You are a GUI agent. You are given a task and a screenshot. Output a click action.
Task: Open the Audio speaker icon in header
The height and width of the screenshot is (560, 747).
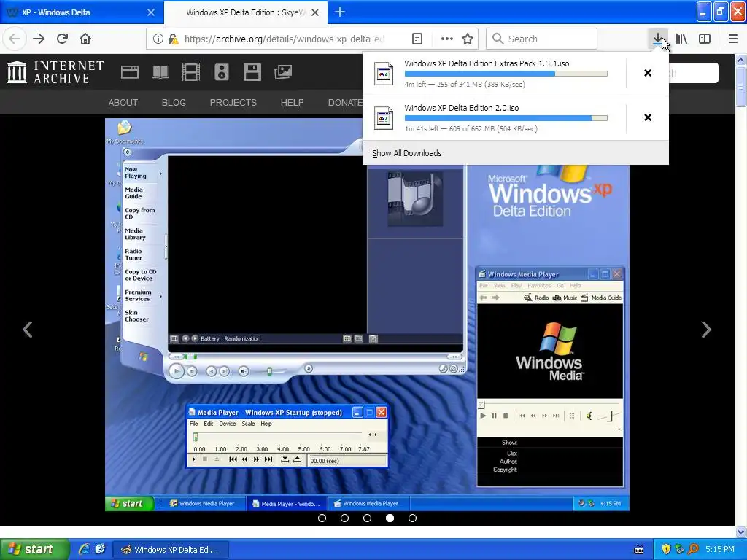click(222, 72)
